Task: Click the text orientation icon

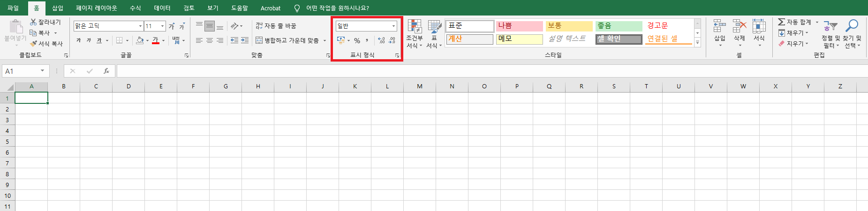Action: (x=234, y=26)
